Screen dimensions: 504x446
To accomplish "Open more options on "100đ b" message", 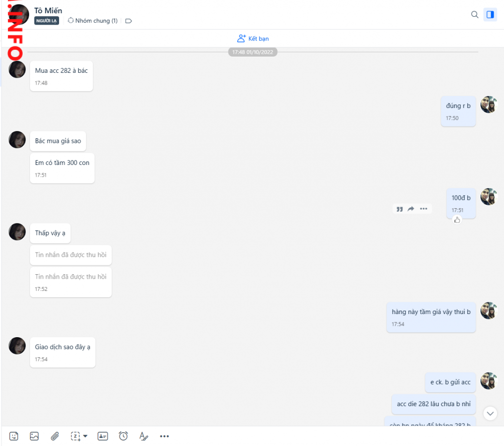I will [x=423, y=209].
